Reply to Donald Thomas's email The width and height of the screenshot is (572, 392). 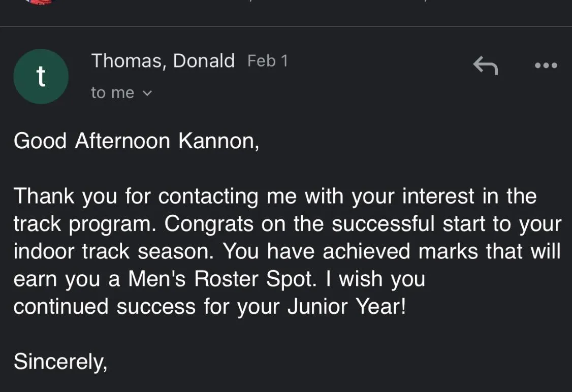click(x=485, y=66)
